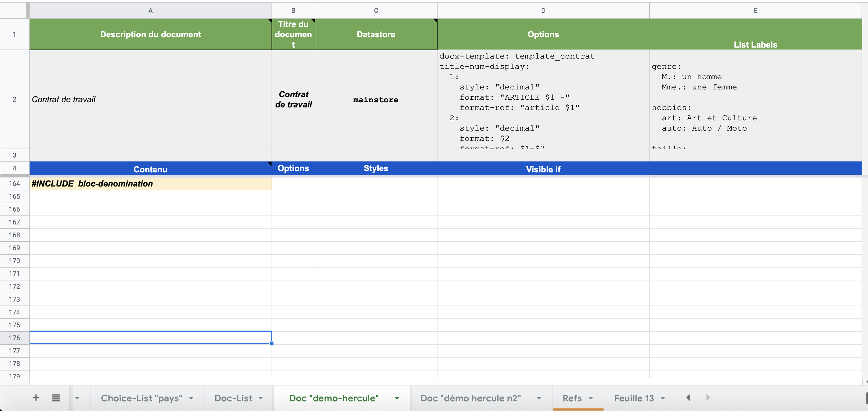Image resolution: width=868 pixels, height=411 pixels.
Task: Select column E header
Action: 755,10
